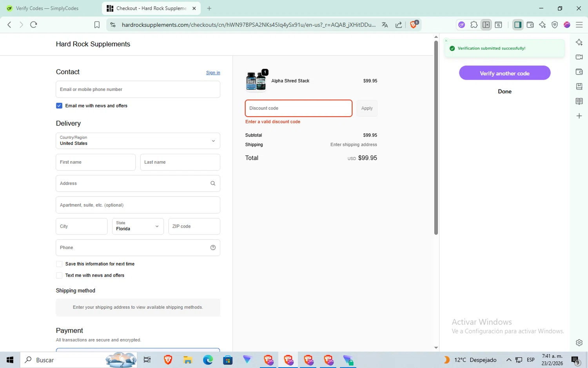Uncheck Email me with news and offers

(59, 106)
